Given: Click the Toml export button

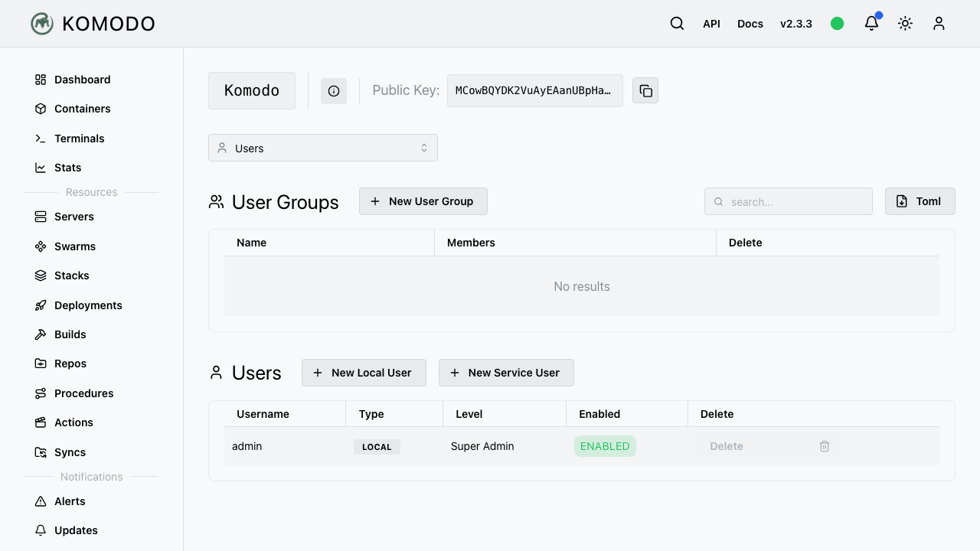Looking at the screenshot, I should (920, 201).
